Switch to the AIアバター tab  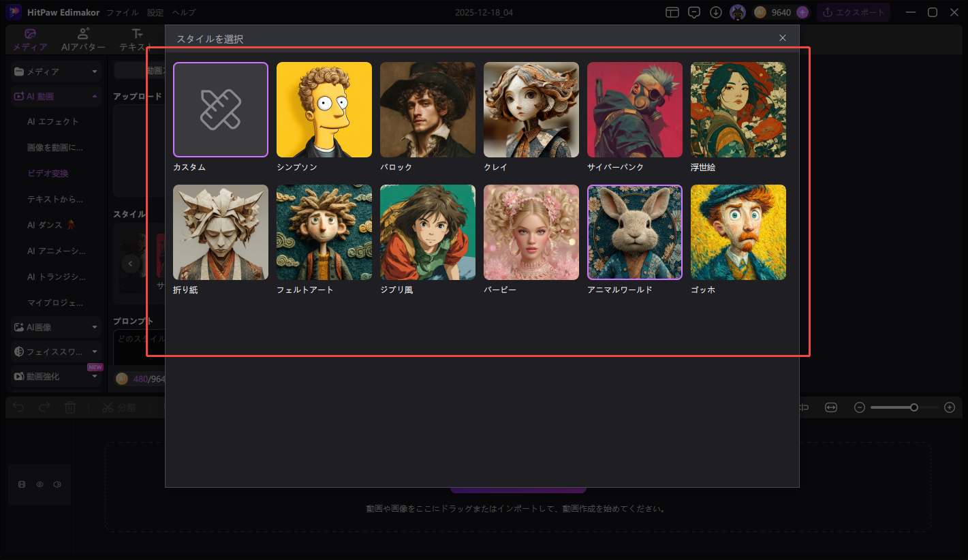(x=83, y=40)
